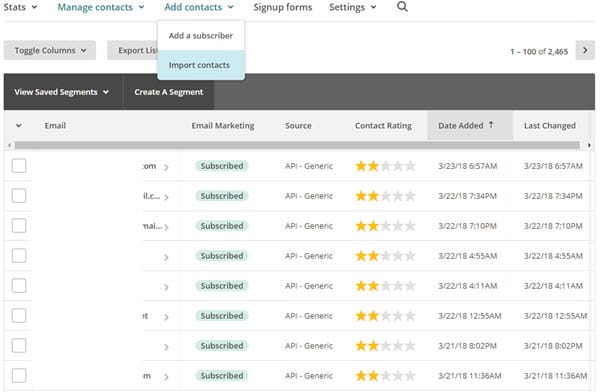
Task: Select checkbox for 3/22/18 7:10PM contact
Action: [19, 225]
